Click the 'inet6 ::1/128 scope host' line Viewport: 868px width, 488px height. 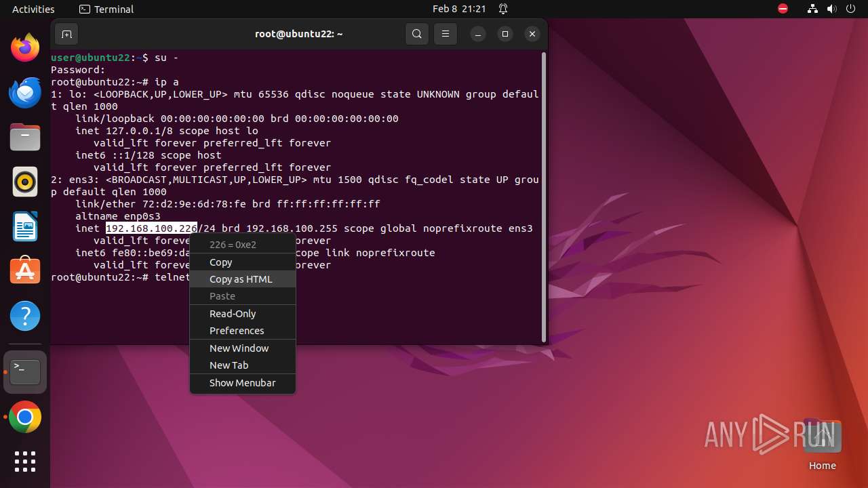(x=149, y=155)
